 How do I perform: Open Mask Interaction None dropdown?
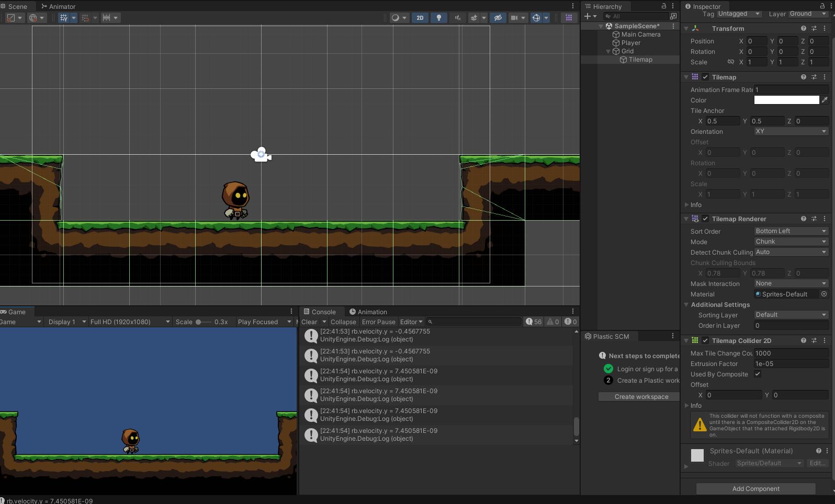(791, 283)
